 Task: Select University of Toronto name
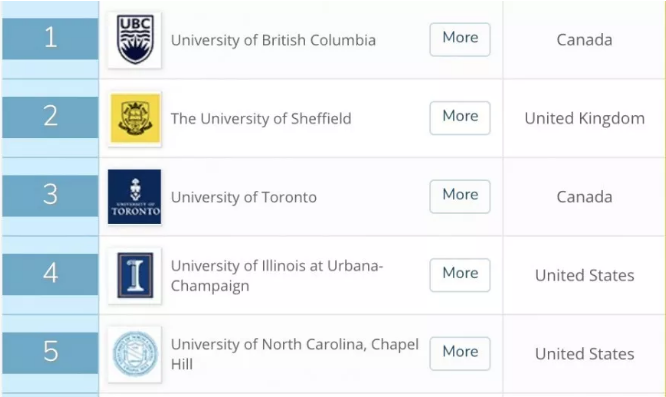(x=244, y=197)
